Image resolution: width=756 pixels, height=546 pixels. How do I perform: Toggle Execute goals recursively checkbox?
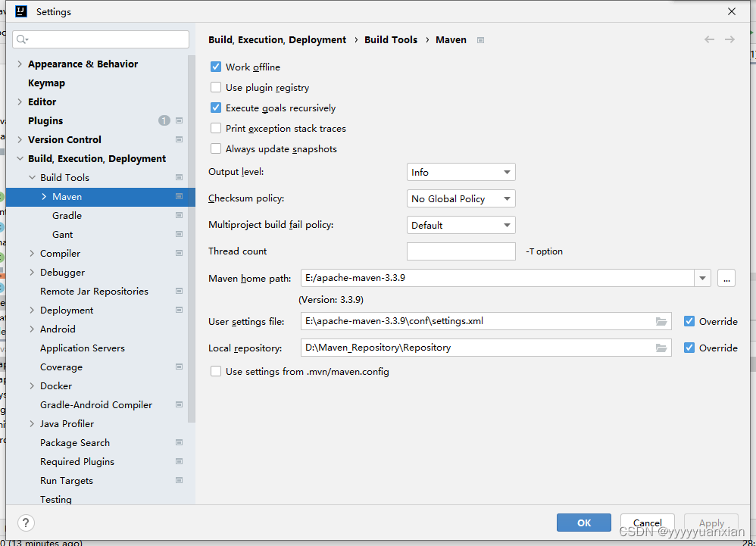tap(216, 108)
